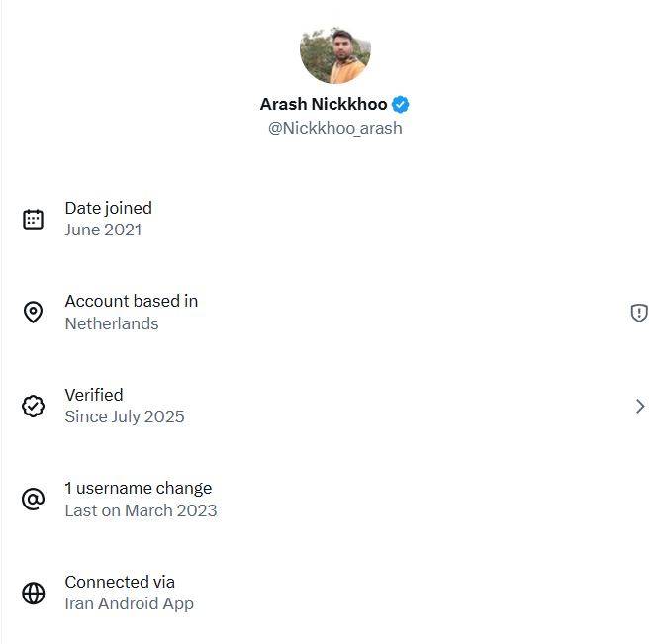Click the shield warning icon for location
This screenshot has height=644, width=663.
click(639, 313)
